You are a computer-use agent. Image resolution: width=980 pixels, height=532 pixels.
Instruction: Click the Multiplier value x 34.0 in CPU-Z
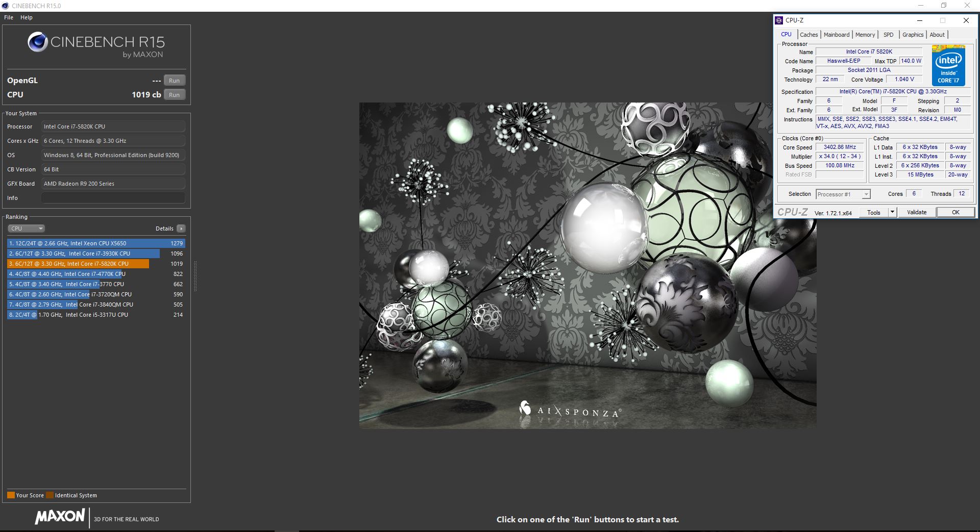[840, 156]
